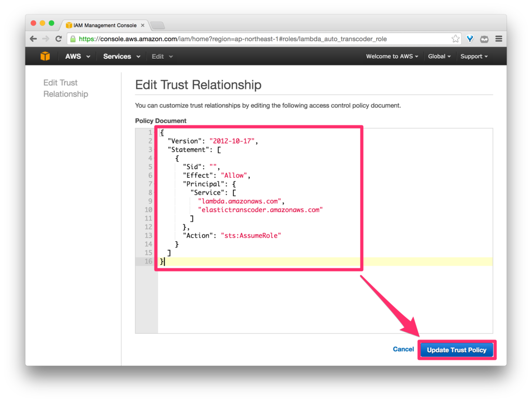Click the orange AWS cube logo
The image size is (532, 402).
(45, 56)
